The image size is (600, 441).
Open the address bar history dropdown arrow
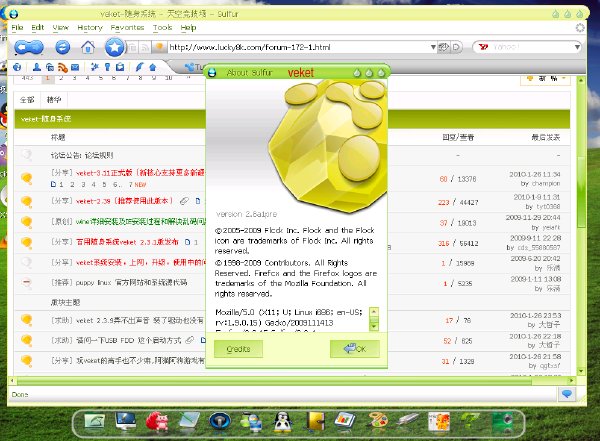click(x=433, y=47)
